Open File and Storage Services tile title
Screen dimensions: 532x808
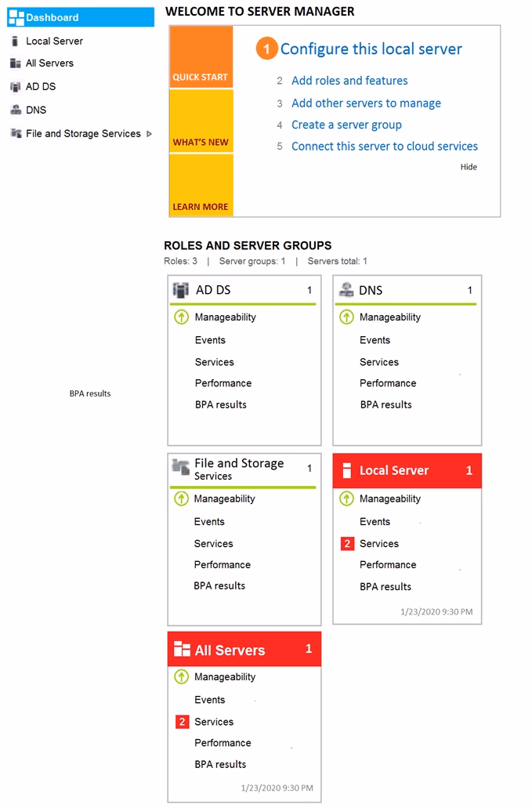coord(239,469)
